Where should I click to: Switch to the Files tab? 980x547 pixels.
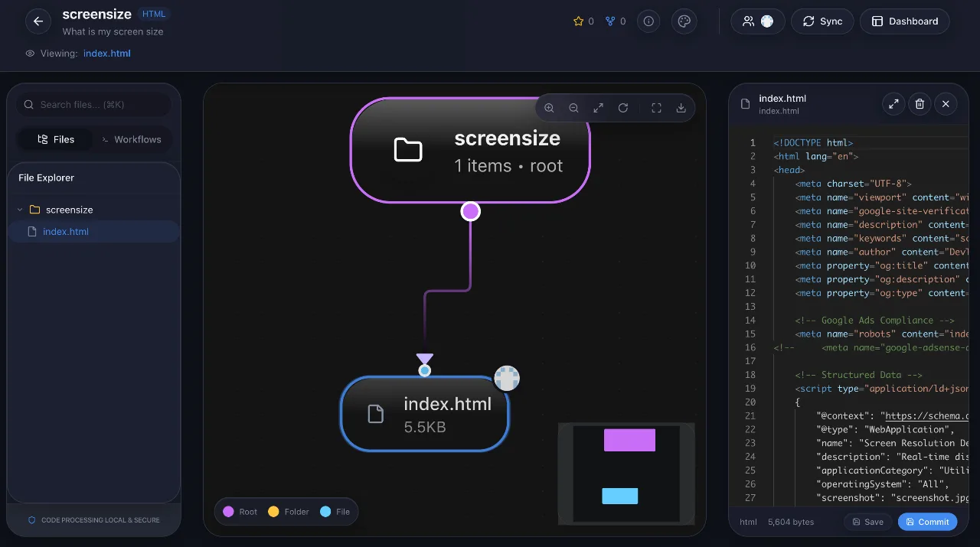56,139
